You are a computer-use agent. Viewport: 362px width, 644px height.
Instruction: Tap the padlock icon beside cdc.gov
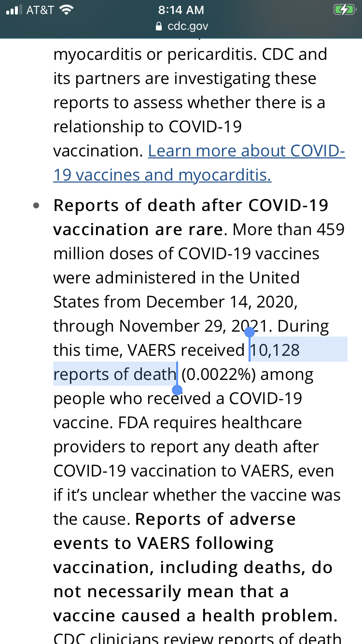pos(159,27)
